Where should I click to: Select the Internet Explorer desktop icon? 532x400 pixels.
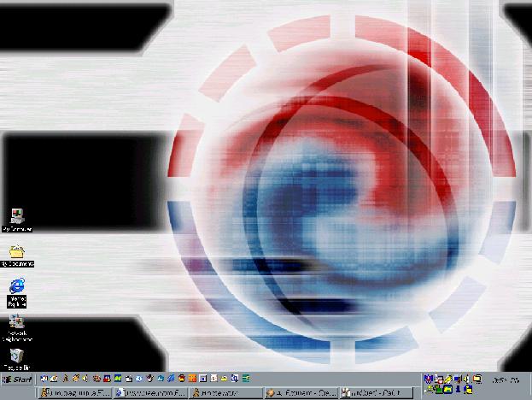(x=16, y=292)
